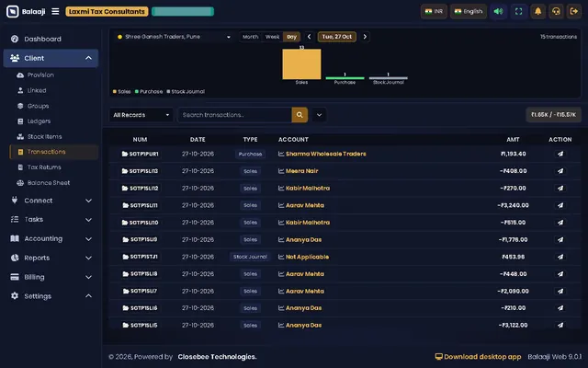Open the notifications bell

tap(537, 11)
